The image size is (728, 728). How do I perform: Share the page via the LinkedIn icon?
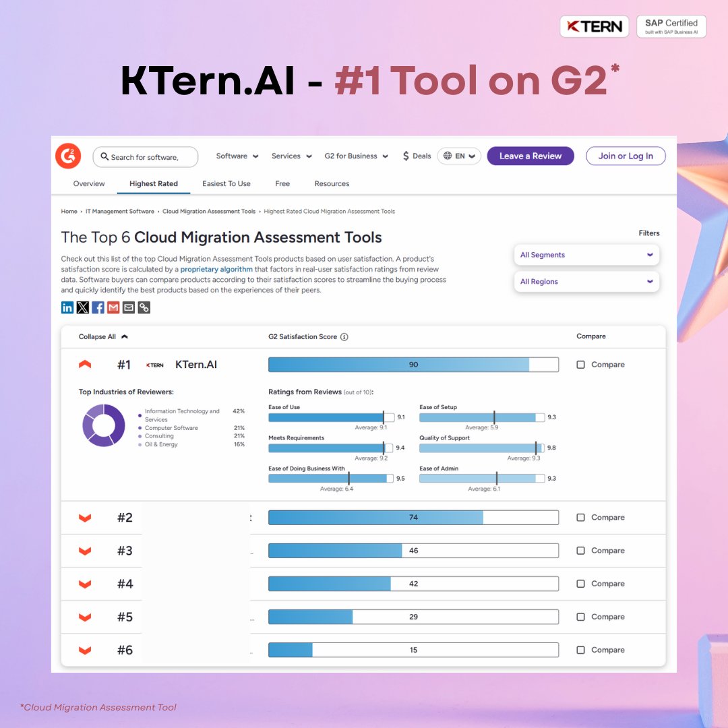coord(67,307)
